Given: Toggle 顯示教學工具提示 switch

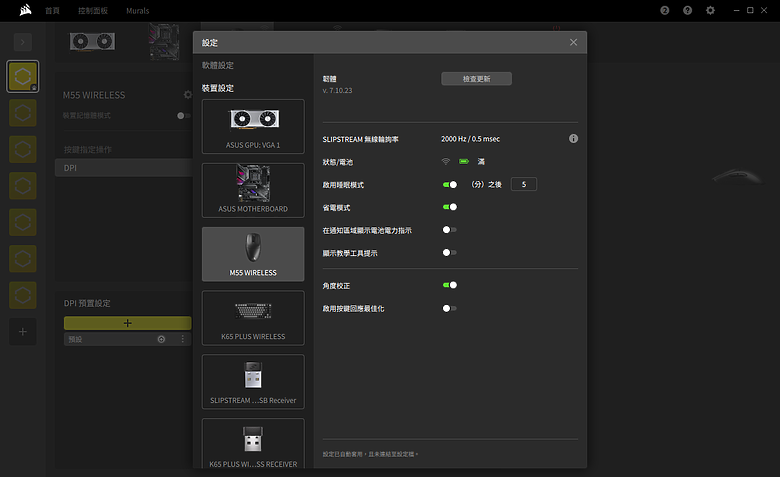Looking at the screenshot, I should [x=450, y=253].
